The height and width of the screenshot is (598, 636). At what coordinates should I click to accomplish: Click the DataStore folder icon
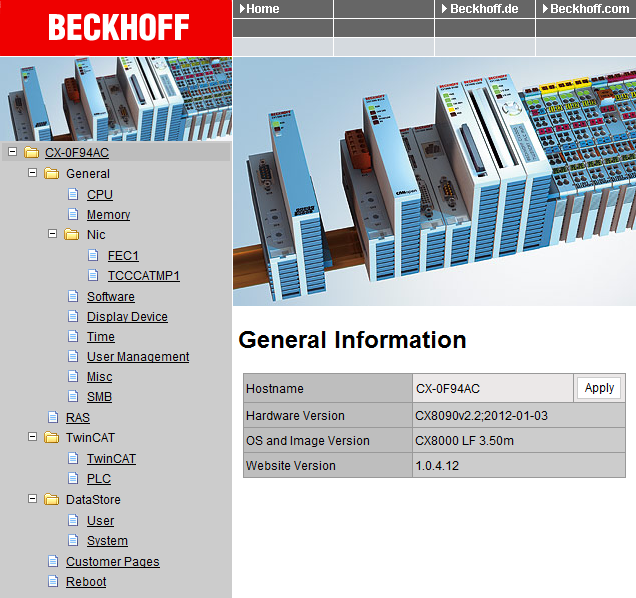[x=52, y=499]
